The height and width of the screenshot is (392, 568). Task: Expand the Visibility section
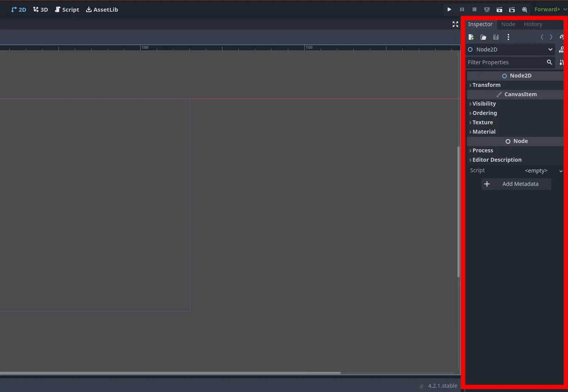(484, 104)
